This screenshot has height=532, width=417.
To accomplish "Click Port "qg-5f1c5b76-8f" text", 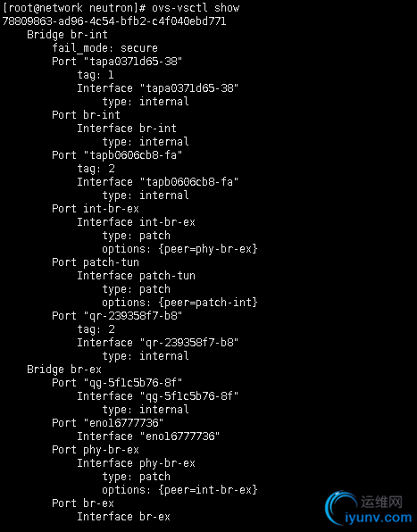I will (117, 383).
